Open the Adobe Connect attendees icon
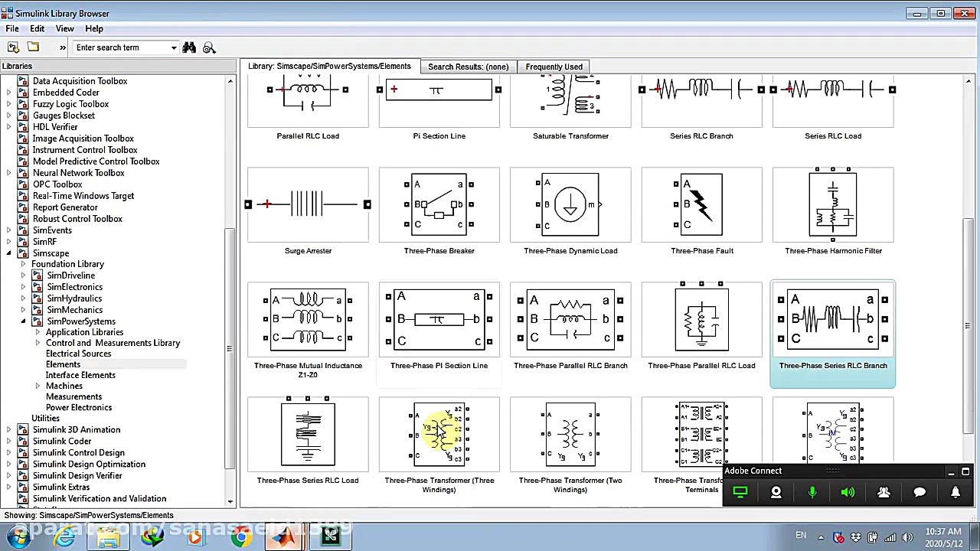The image size is (980, 551). point(884,492)
